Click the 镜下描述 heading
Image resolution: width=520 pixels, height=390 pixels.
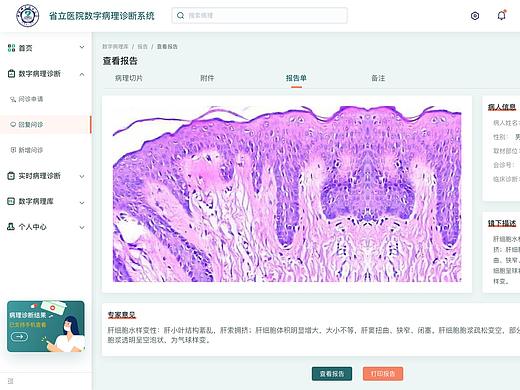(502, 223)
